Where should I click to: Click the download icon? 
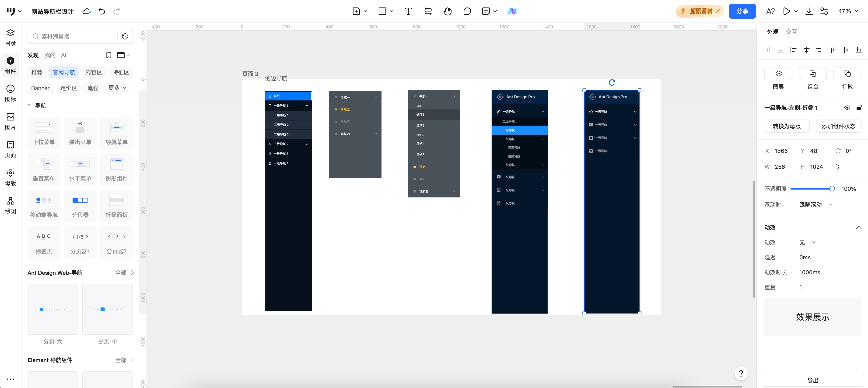(x=809, y=11)
